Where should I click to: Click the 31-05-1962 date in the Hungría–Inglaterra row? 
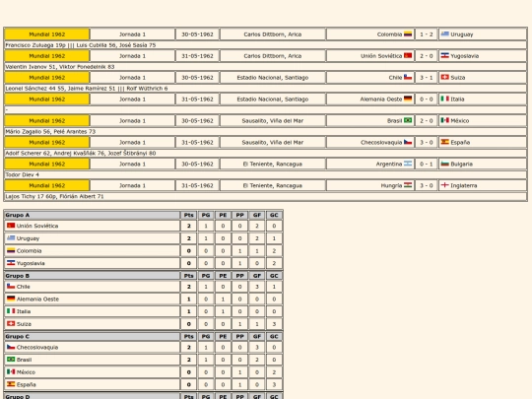197,185
